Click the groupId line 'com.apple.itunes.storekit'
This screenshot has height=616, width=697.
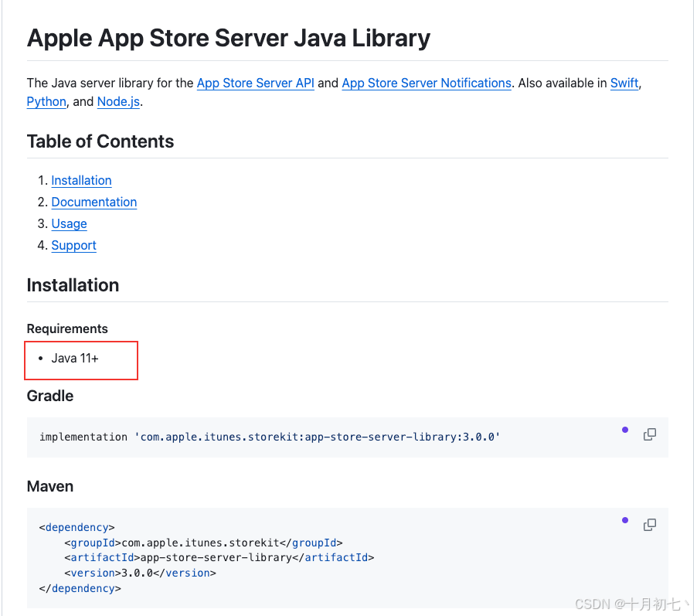coord(203,543)
